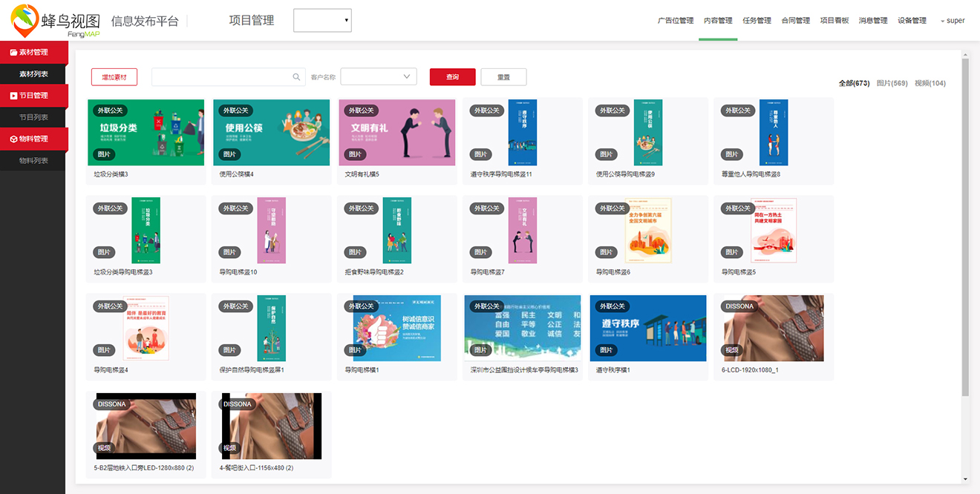980x494 pixels.
Task: Switch to the 广告位管理 tab
Action: [x=675, y=21]
